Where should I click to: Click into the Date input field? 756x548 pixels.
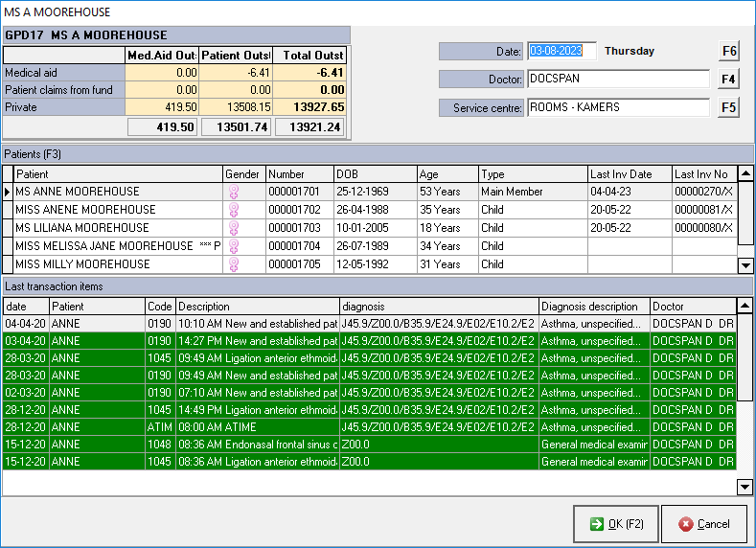[x=561, y=52]
